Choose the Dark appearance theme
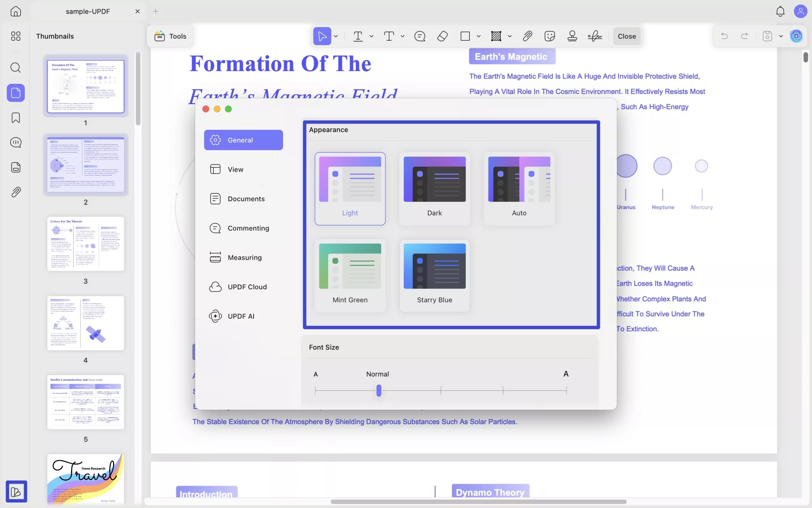The image size is (812, 508). pyautogui.click(x=435, y=189)
